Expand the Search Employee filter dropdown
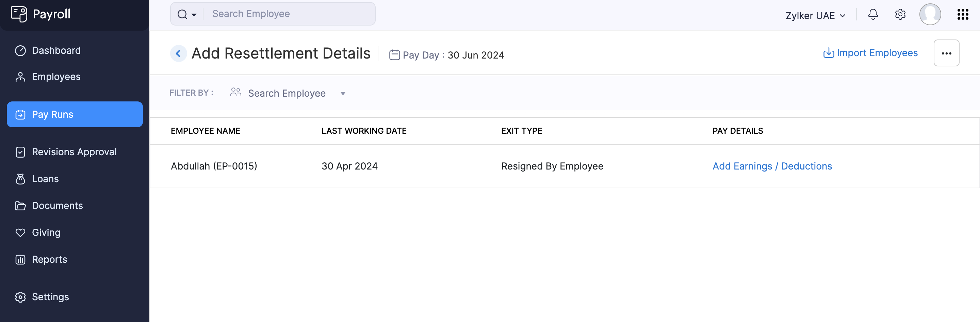 click(342, 94)
